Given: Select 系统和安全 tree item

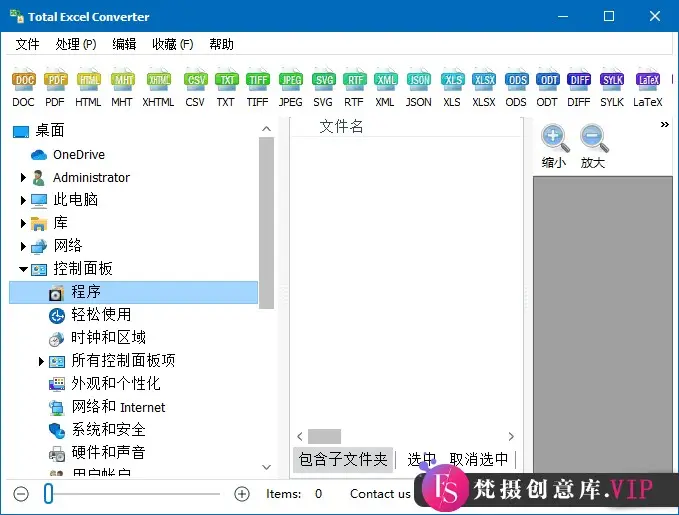Looking at the screenshot, I should click(108, 430).
